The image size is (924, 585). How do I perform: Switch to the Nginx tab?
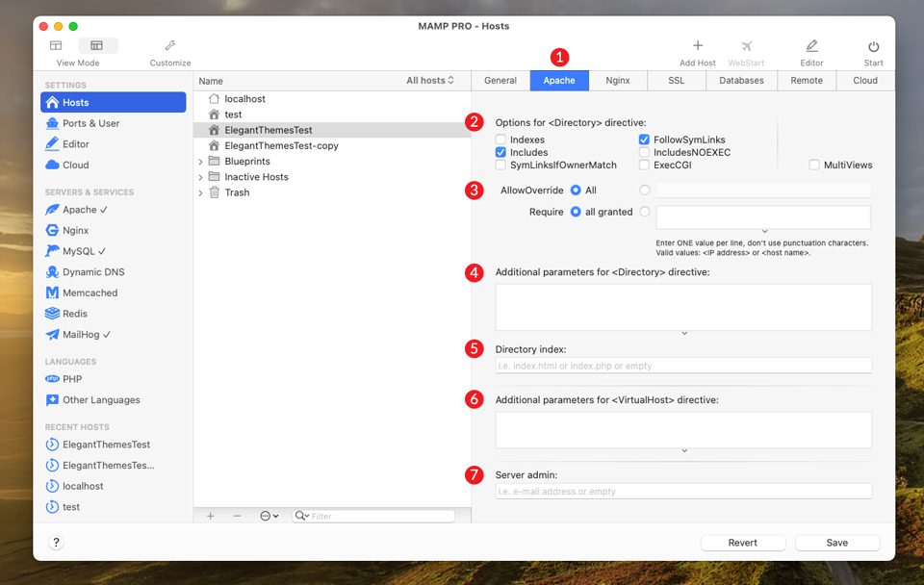(x=617, y=81)
